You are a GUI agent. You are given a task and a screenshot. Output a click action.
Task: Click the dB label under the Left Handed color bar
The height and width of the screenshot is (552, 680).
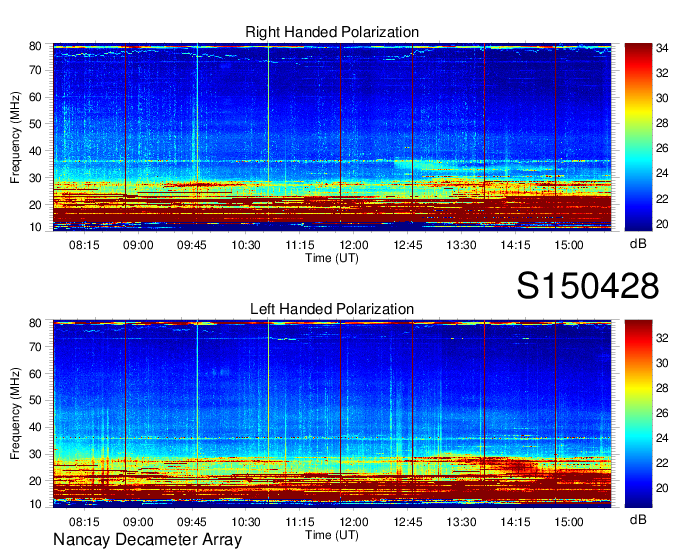coord(638,519)
